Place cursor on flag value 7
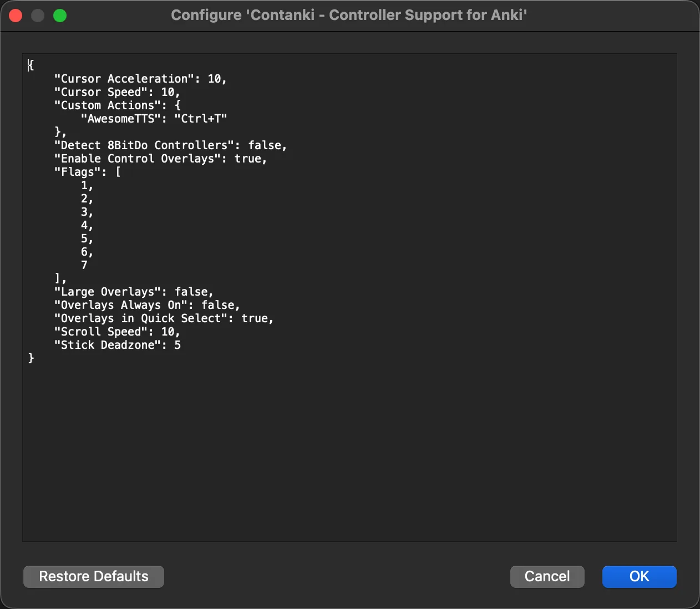 [84, 265]
